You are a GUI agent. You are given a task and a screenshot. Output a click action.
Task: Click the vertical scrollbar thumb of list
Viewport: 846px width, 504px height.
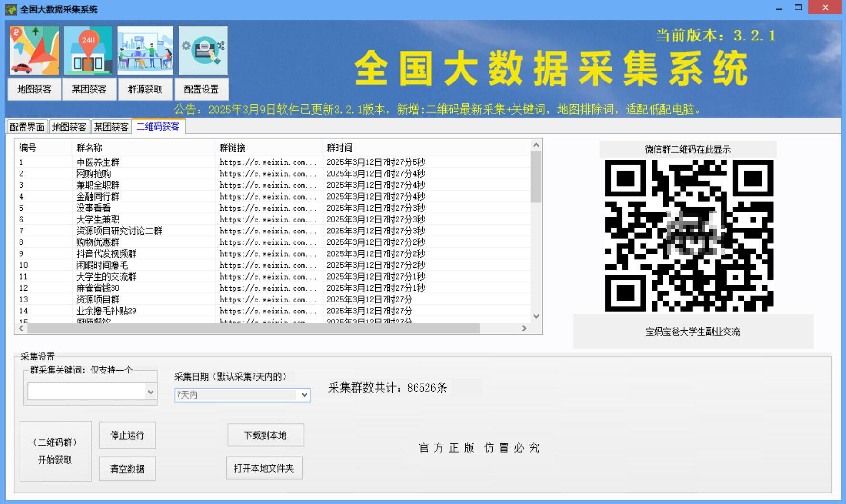tap(536, 177)
